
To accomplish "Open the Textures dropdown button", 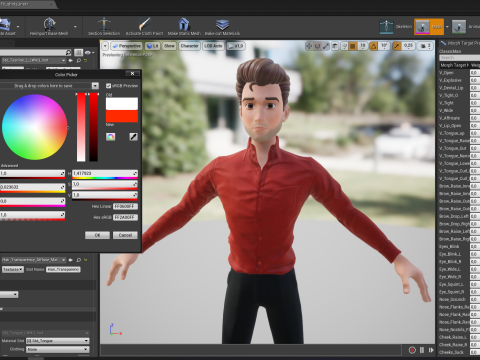I will coord(13,269).
